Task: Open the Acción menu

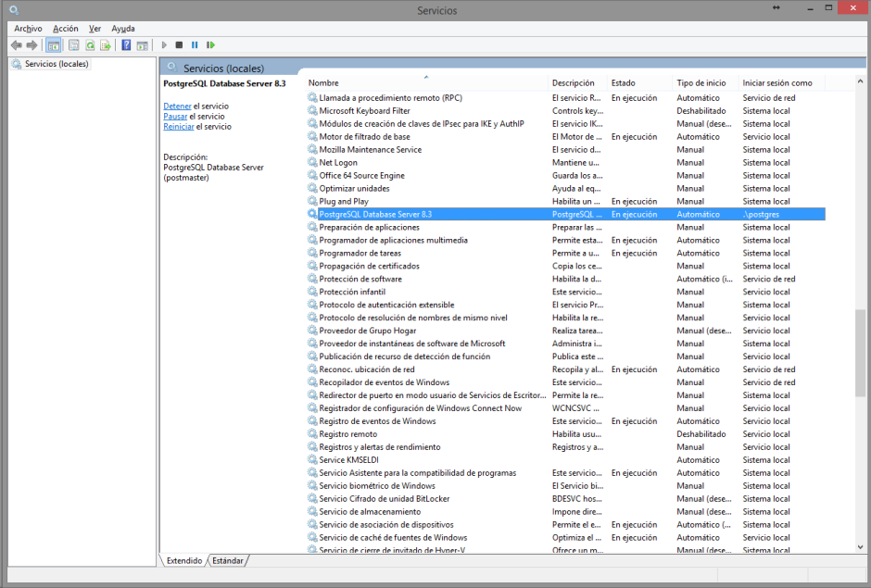Action: pyautogui.click(x=66, y=29)
